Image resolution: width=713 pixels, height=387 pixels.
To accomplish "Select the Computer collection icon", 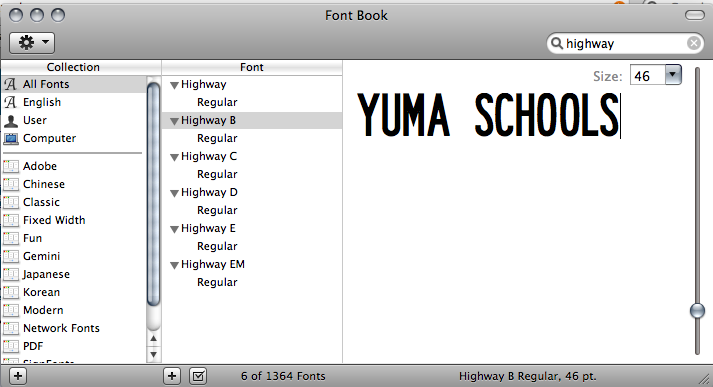I will pos(11,138).
